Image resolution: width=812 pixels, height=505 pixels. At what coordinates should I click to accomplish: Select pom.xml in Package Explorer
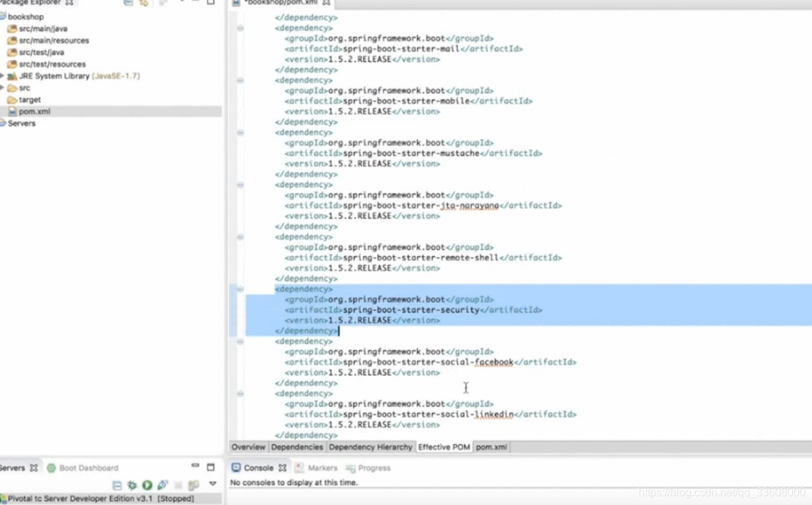(34, 112)
